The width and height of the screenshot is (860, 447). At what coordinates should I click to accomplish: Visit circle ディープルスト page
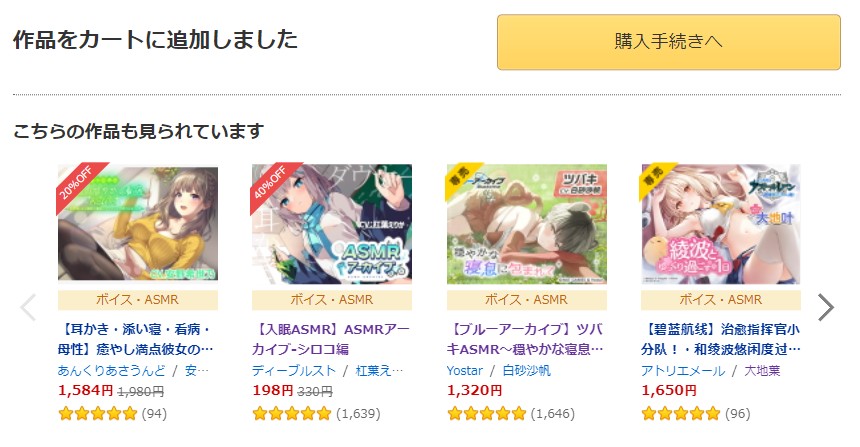click(293, 371)
